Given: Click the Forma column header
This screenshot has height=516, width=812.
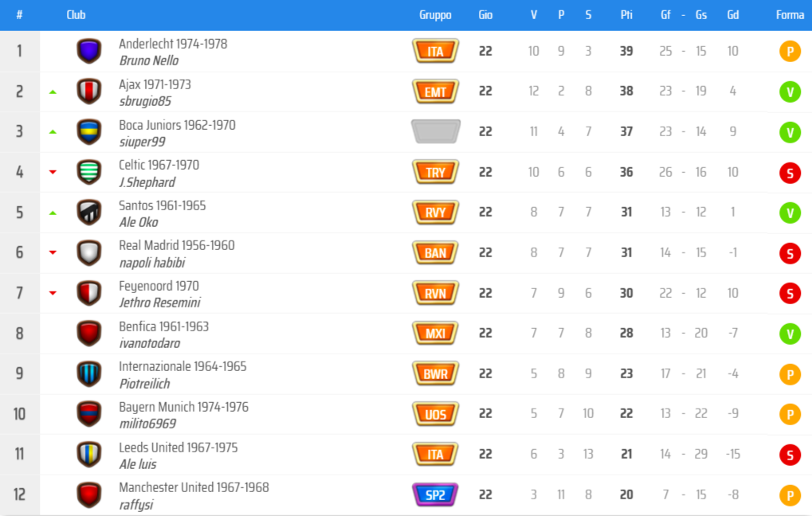Looking at the screenshot, I should click(x=790, y=15).
